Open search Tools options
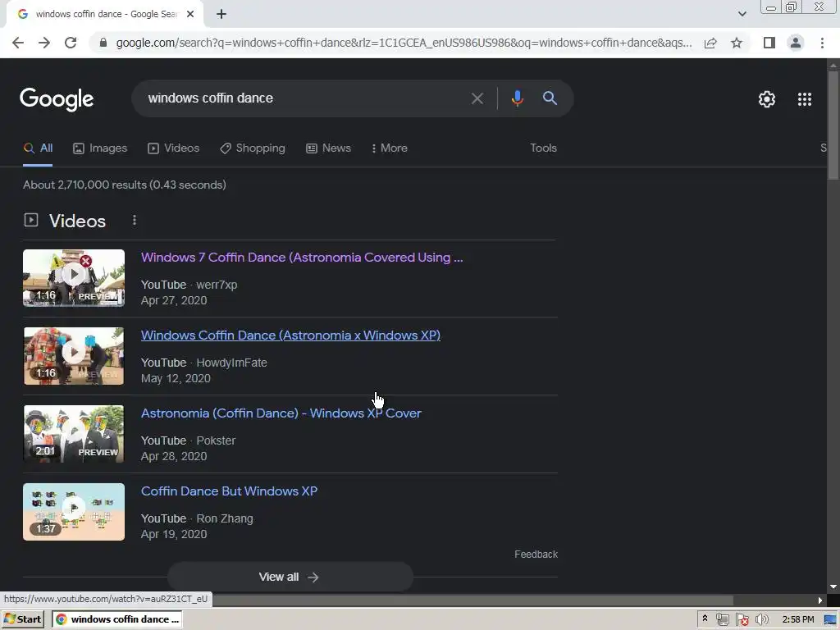The image size is (840, 630). click(x=543, y=148)
